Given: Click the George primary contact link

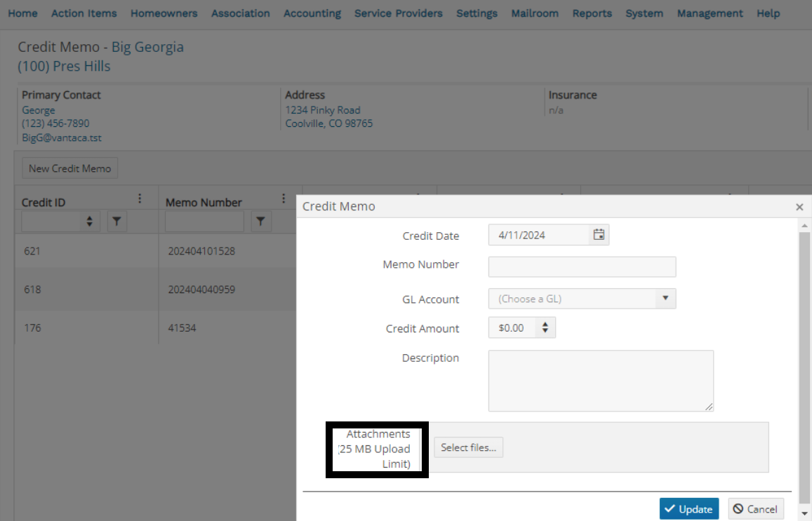Looking at the screenshot, I should pyautogui.click(x=39, y=110).
